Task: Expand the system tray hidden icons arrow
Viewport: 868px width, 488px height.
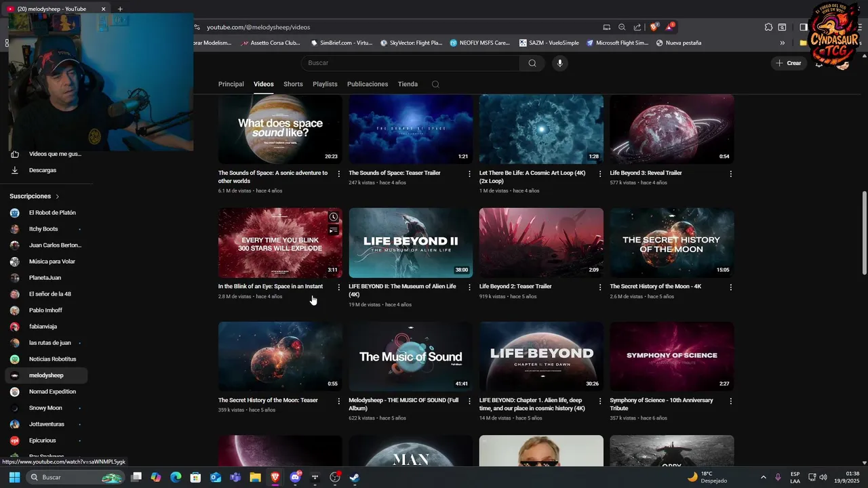Action: point(763,477)
